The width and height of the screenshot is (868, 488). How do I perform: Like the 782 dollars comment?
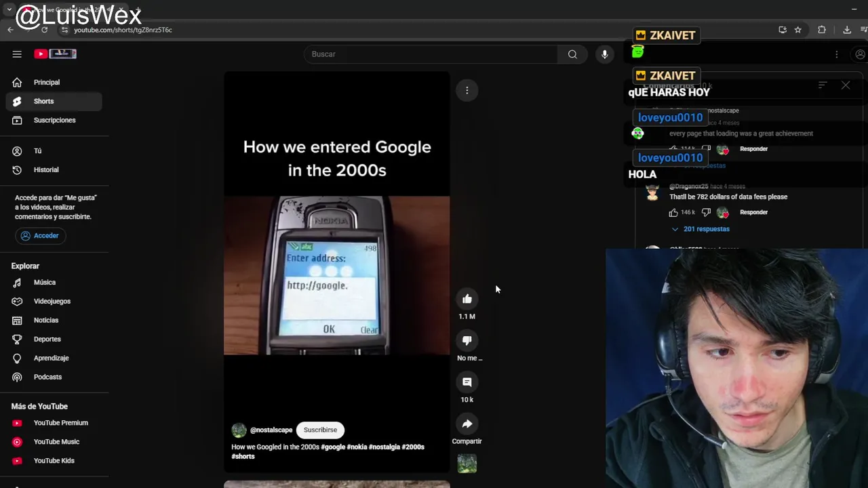click(673, 212)
